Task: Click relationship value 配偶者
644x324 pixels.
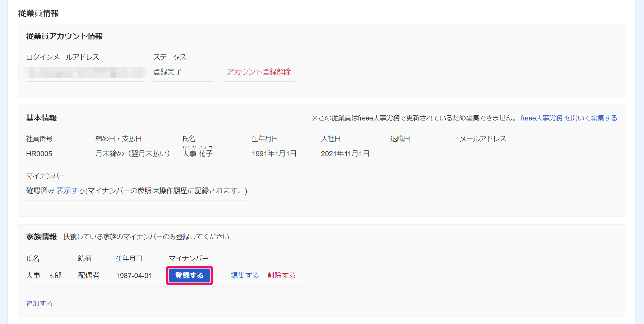Action: (x=89, y=275)
